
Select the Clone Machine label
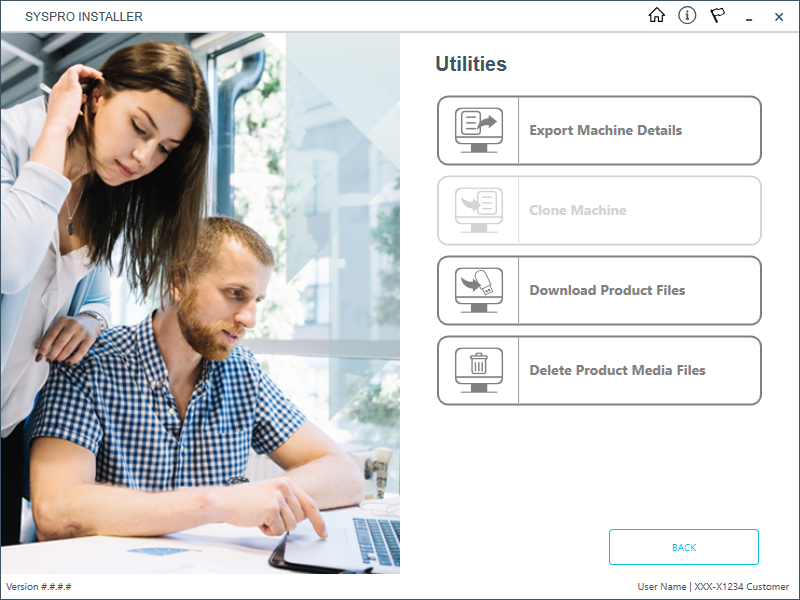578,210
